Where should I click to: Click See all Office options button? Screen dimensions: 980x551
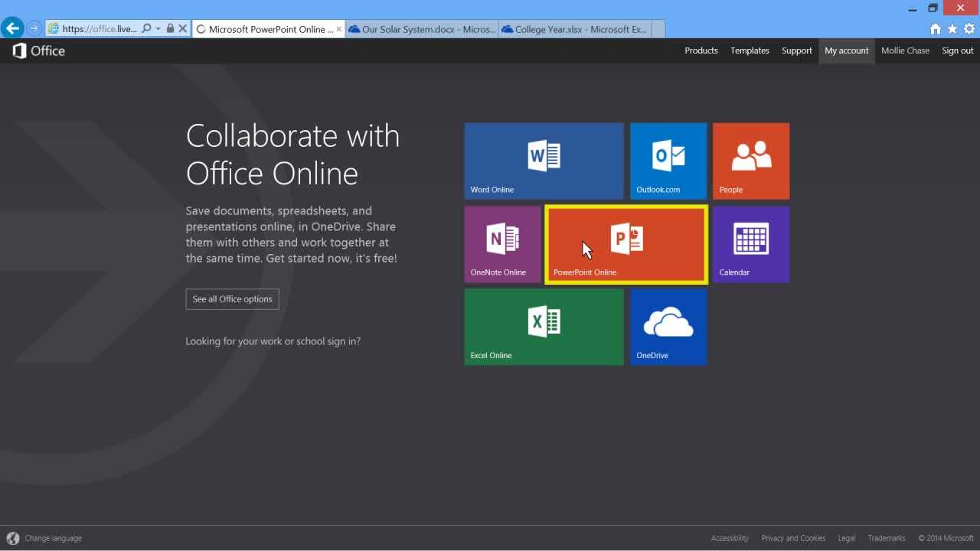232,299
